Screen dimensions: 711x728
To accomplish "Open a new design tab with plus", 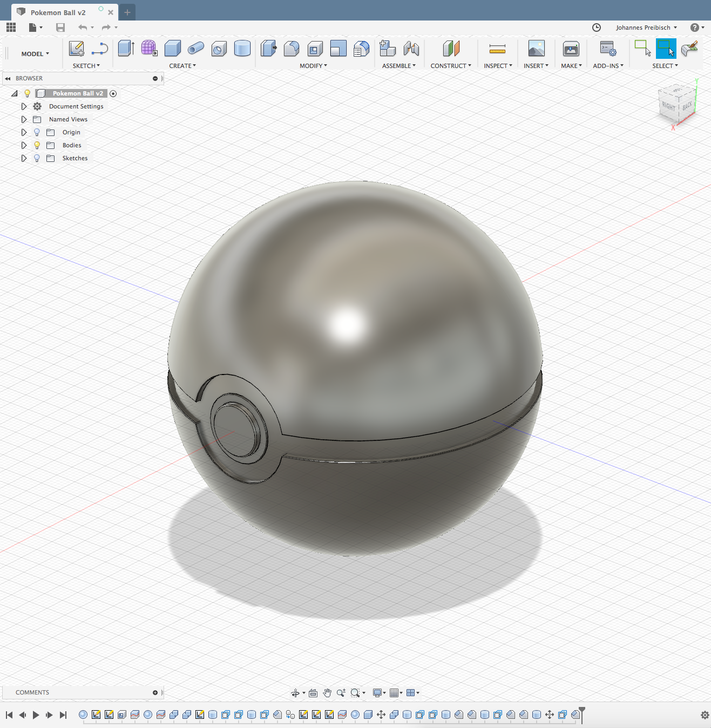I will tap(127, 12).
